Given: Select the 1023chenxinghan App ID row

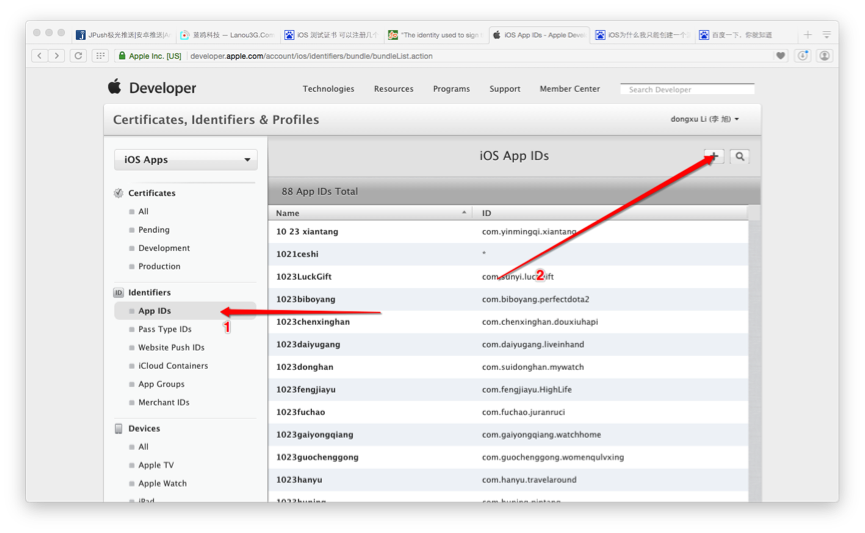Looking at the screenshot, I should [x=508, y=322].
